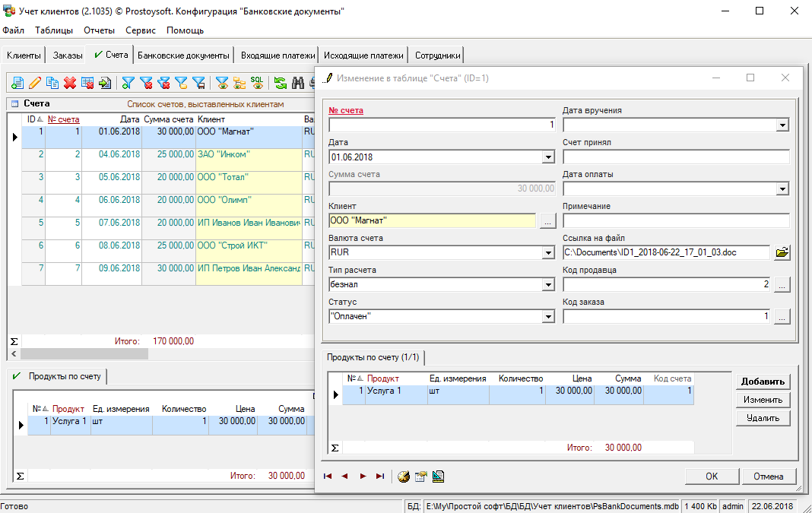
Task: Click the green refresh arrows icon
Action: [281, 83]
